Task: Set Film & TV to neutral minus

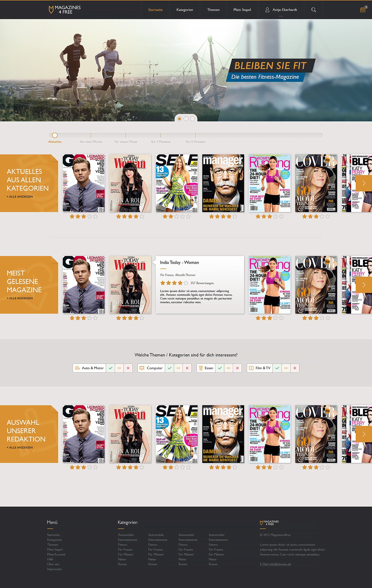Action: click(286, 368)
